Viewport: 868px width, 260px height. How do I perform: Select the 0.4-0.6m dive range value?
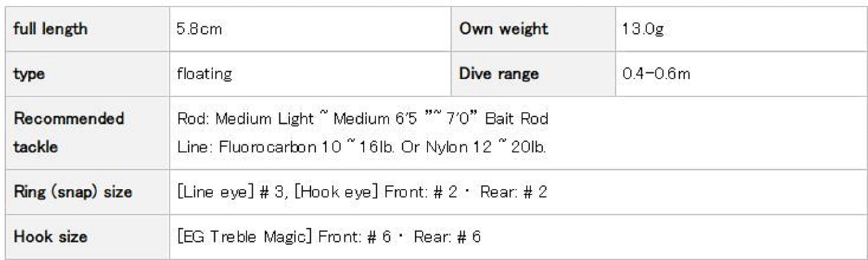(656, 74)
